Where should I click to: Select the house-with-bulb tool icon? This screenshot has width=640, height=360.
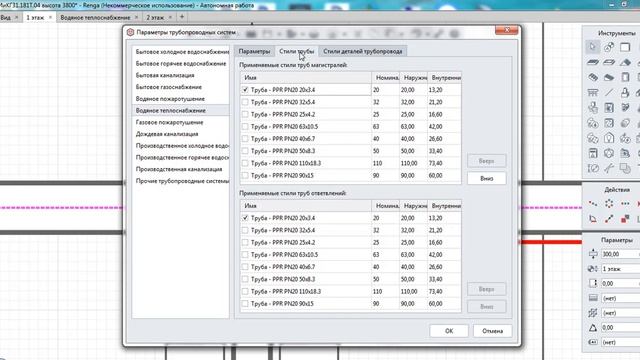pos(609,138)
